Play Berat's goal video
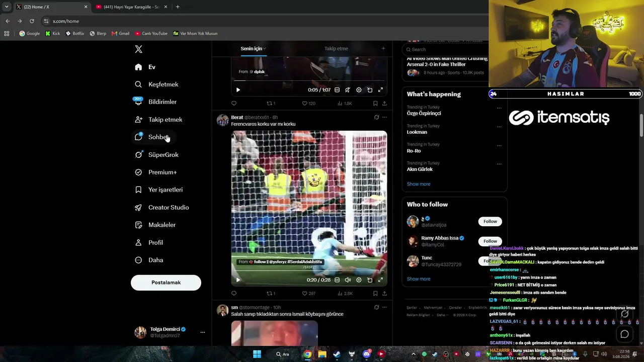 [238, 280]
